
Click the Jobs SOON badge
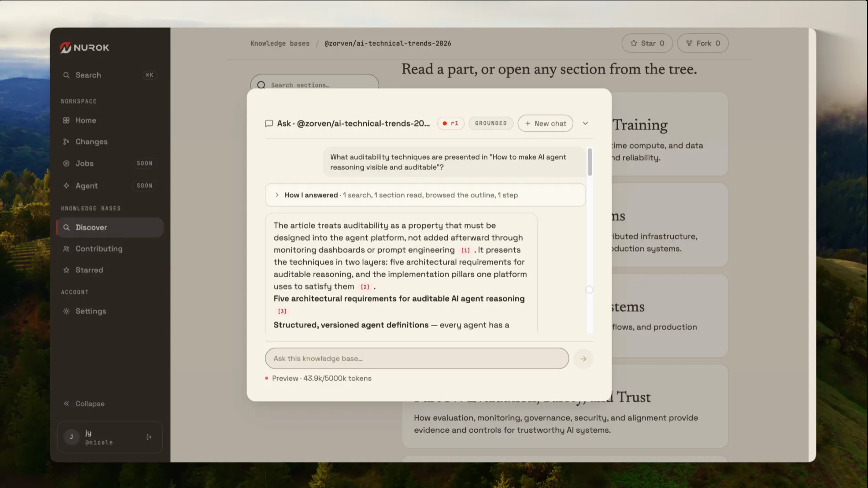coord(145,163)
